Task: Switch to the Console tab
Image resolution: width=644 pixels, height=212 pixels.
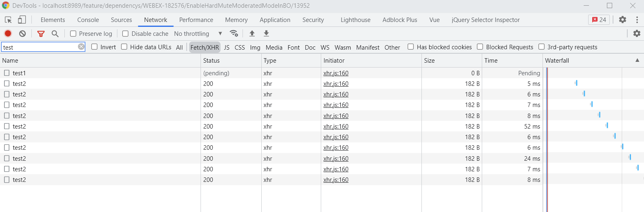Action: [x=88, y=20]
